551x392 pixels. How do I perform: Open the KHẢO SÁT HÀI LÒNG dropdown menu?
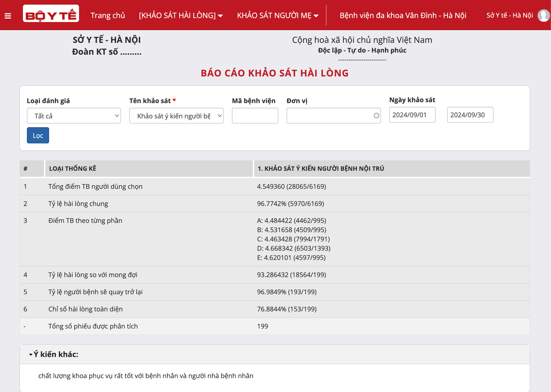point(180,16)
